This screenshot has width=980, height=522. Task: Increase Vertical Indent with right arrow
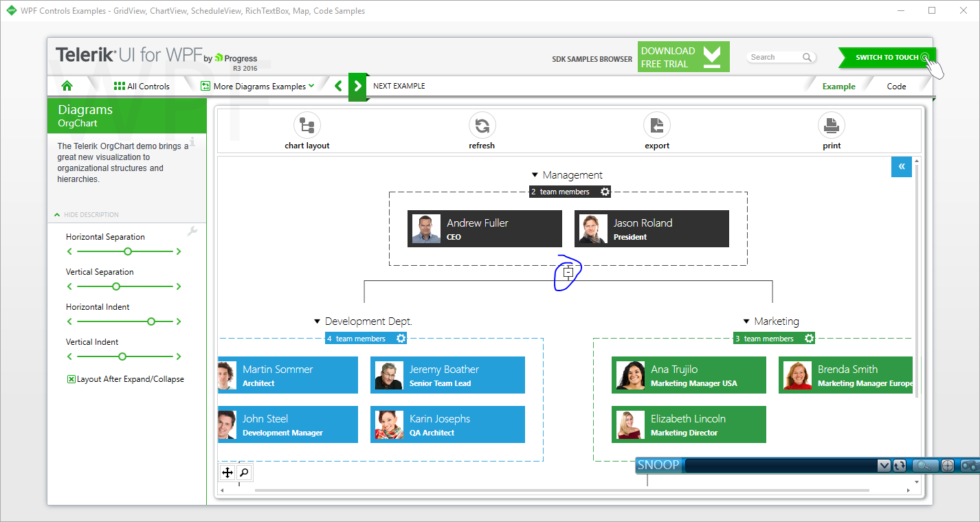(179, 356)
